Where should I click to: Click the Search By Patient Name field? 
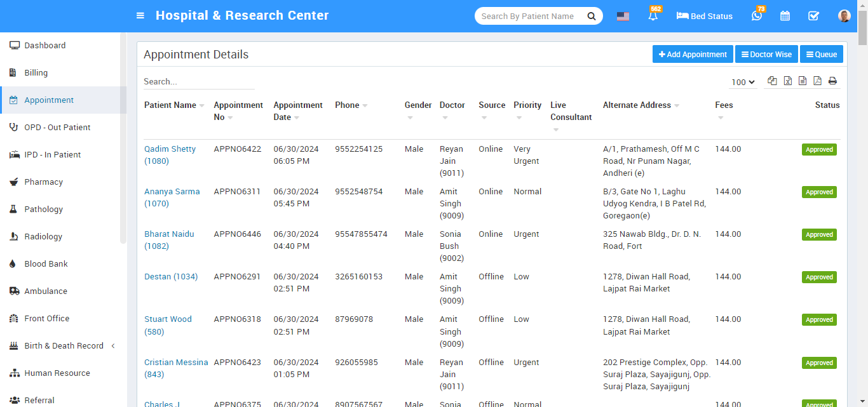click(x=531, y=17)
